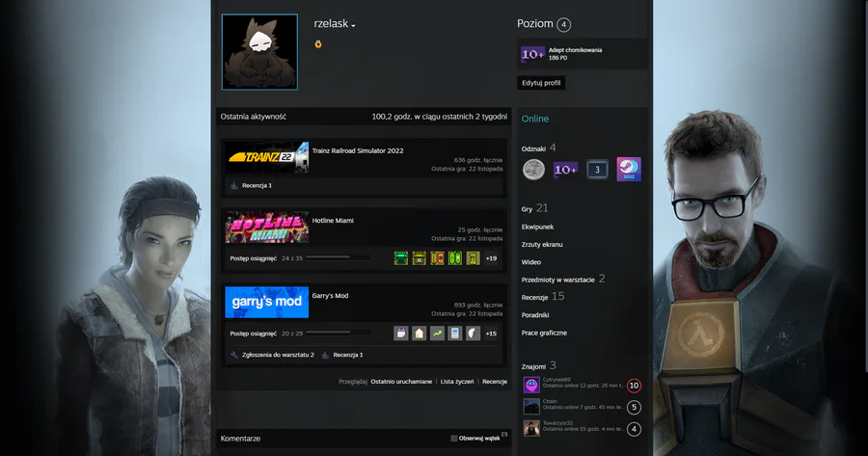The image size is (868, 456).
Task: Go to Zrzuty ekranu screenshots
Action: (542, 245)
